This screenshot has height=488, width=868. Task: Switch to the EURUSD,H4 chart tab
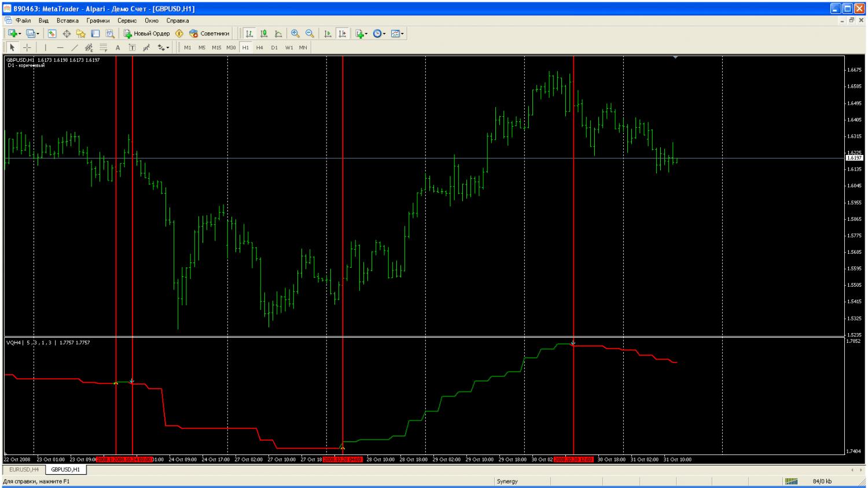point(24,469)
